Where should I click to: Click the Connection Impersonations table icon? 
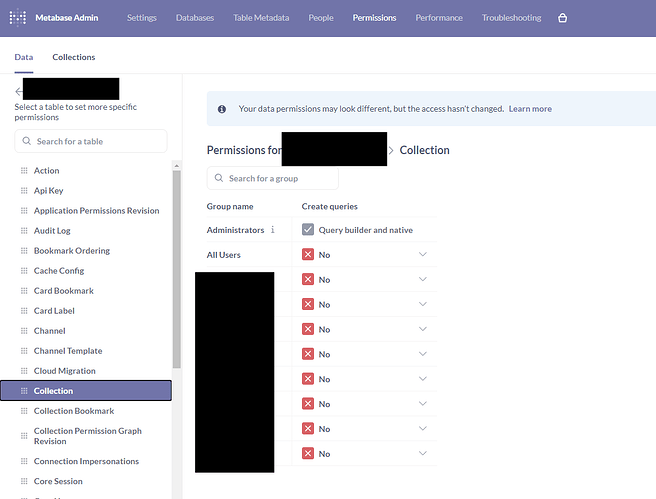24,461
